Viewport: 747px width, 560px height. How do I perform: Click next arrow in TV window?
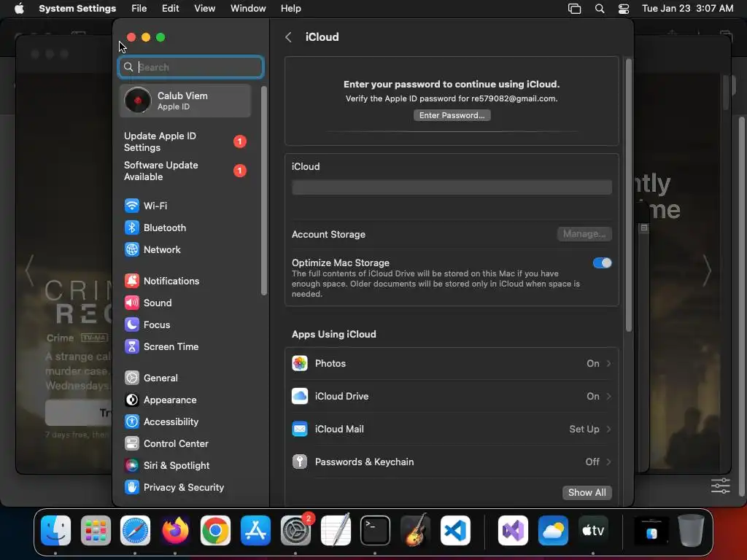[708, 270]
